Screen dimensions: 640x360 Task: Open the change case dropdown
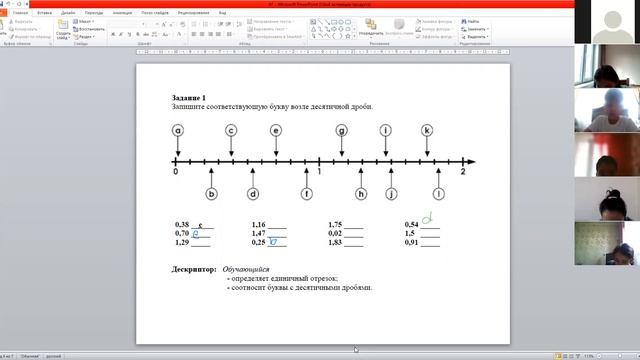pyautogui.click(x=165, y=35)
